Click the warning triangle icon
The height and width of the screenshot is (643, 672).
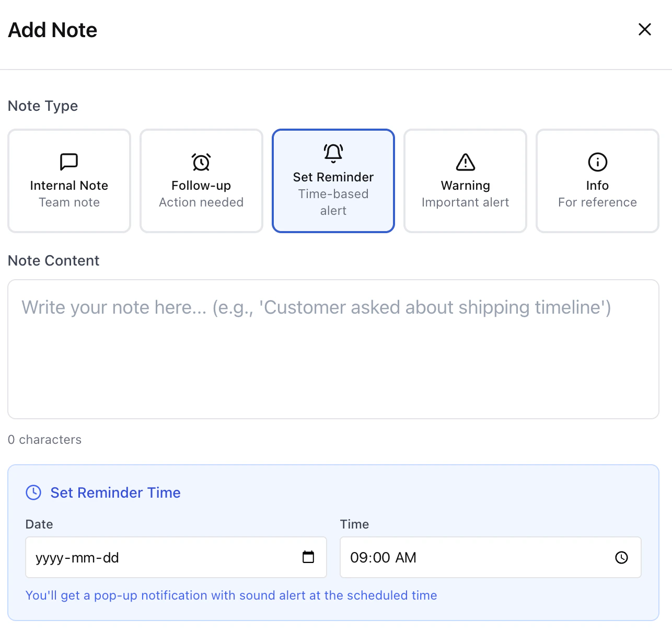[x=466, y=162]
